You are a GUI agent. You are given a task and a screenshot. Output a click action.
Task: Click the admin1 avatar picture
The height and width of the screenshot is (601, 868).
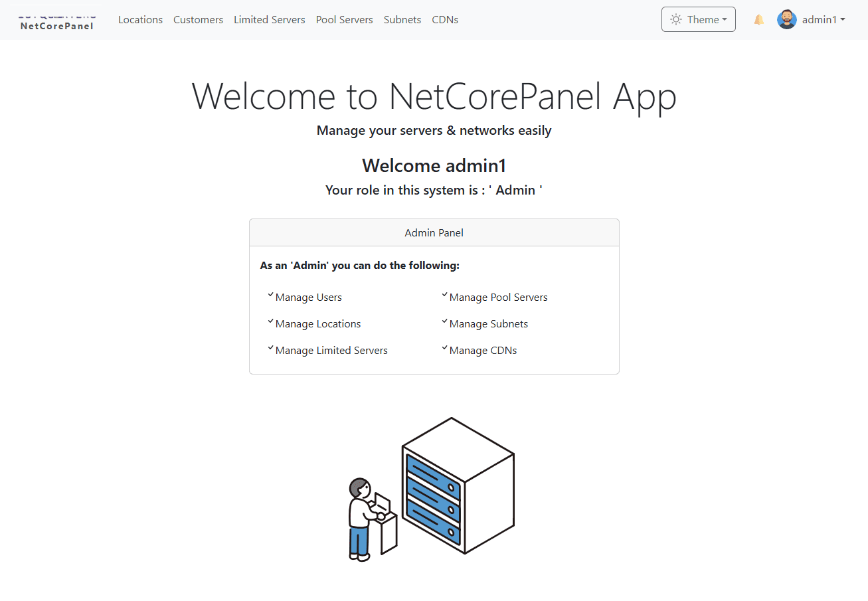[787, 19]
